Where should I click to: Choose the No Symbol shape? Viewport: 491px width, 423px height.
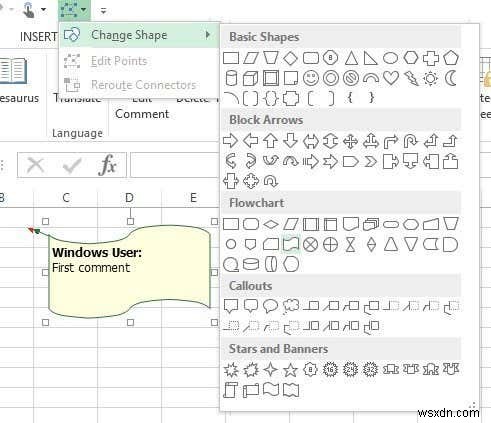351,78
